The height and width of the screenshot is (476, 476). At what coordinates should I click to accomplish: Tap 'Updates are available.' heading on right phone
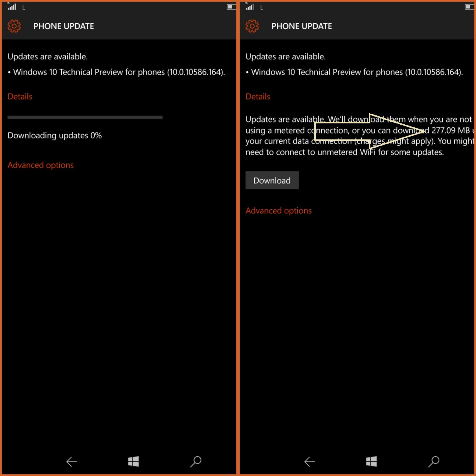click(x=286, y=57)
